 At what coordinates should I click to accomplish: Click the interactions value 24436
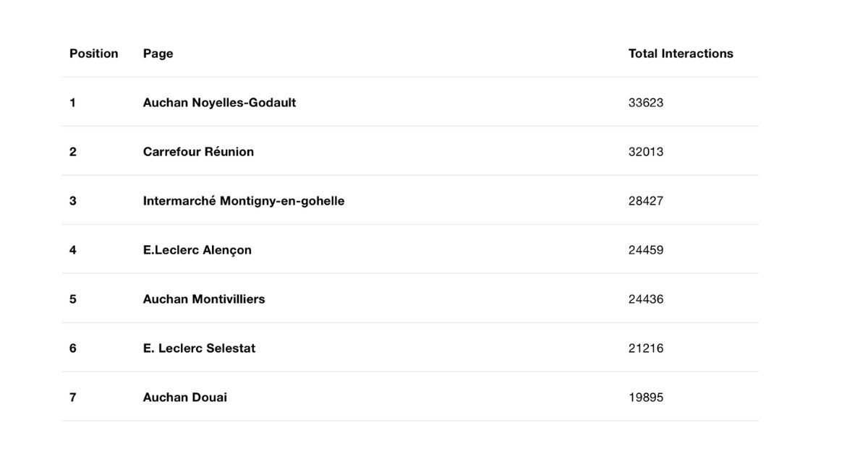point(646,299)
